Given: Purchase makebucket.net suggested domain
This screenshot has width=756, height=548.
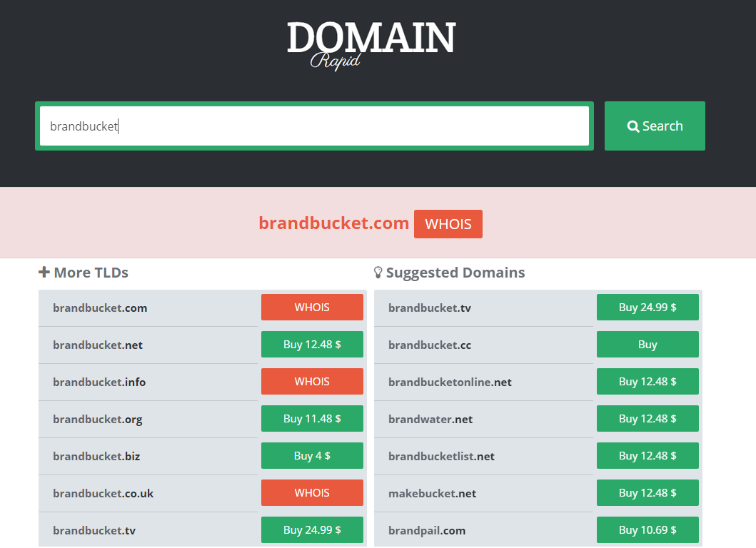Looking at the screenshot, I should click(x=647, y=492).
